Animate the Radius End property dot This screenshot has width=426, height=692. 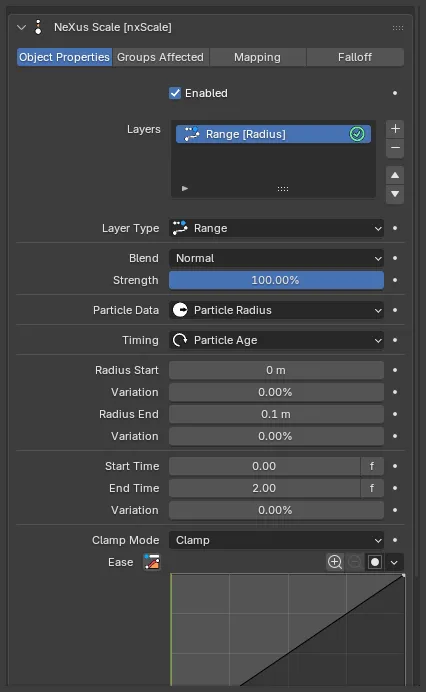click(395, 414)
